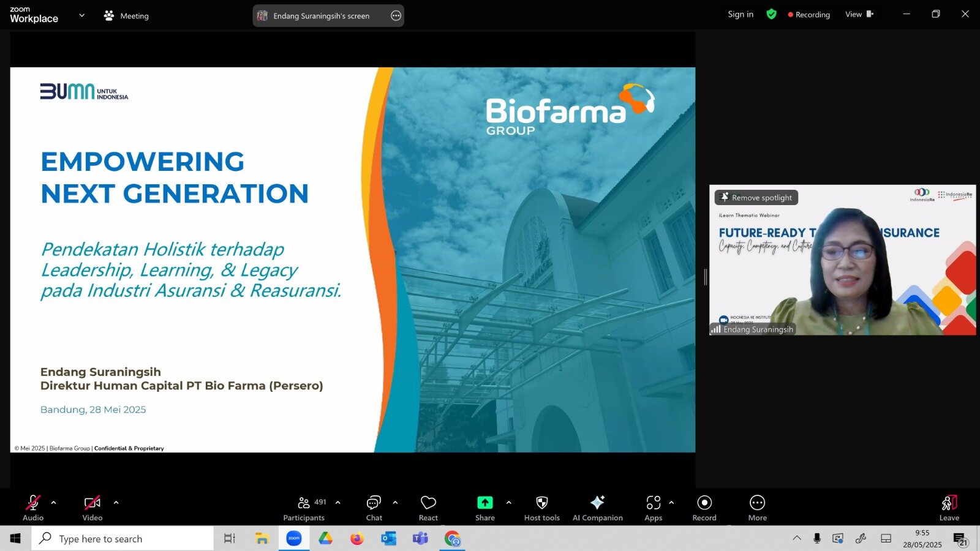Click the signal strength icon by name
The height and width of the screenshot is (551, 980).
pyautogui.click(x=715, y=329)
